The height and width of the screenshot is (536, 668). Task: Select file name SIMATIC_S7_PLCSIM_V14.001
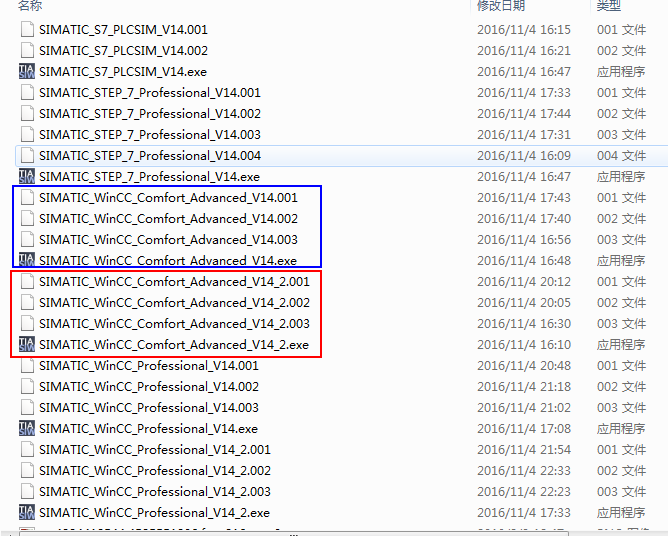pyautogui.click(x=124, y=30)
